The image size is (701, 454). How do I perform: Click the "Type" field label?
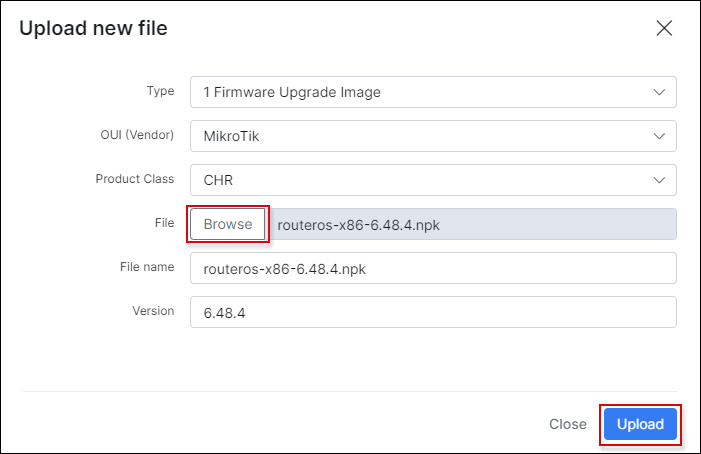tap(160, 91)
